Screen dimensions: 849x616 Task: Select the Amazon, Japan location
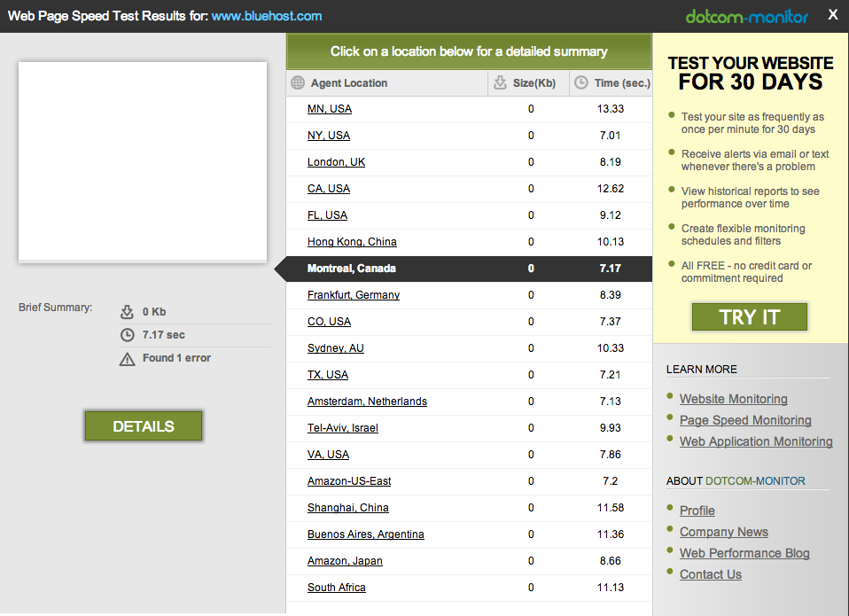click(345, 560)
